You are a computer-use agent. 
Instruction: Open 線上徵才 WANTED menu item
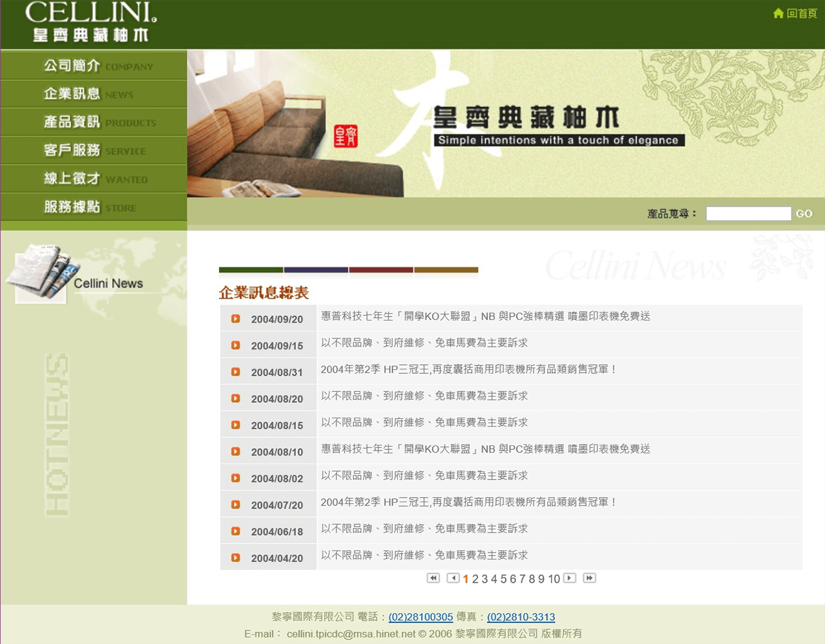point(94,179)
